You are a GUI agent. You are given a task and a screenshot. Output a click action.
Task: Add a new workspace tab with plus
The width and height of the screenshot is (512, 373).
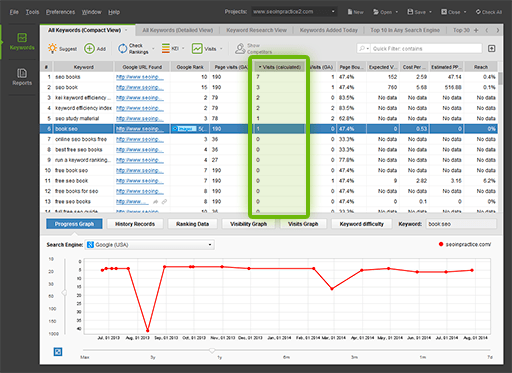(x=476, y=30)
